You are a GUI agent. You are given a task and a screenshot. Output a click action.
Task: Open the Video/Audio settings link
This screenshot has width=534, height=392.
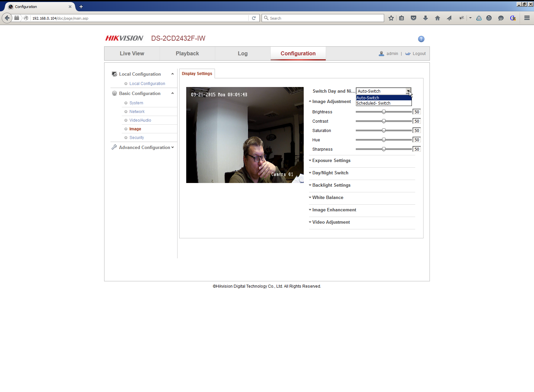140,120
